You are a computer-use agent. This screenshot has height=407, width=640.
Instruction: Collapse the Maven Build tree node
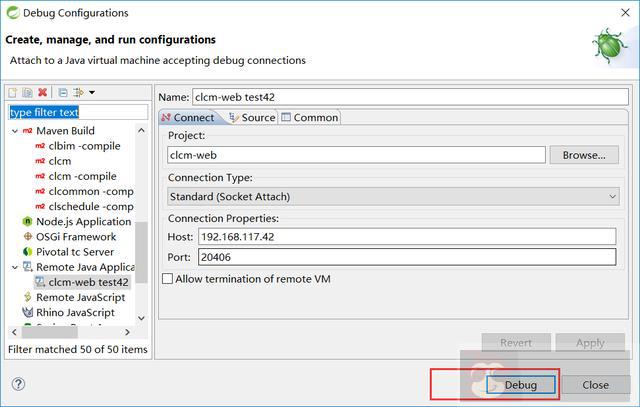[x=14, y=131]
